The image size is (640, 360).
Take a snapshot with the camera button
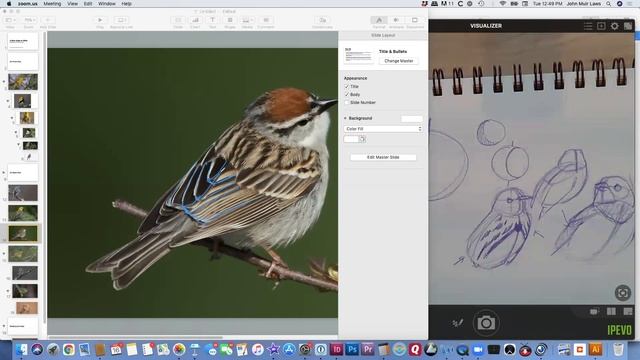pos(486,323)
